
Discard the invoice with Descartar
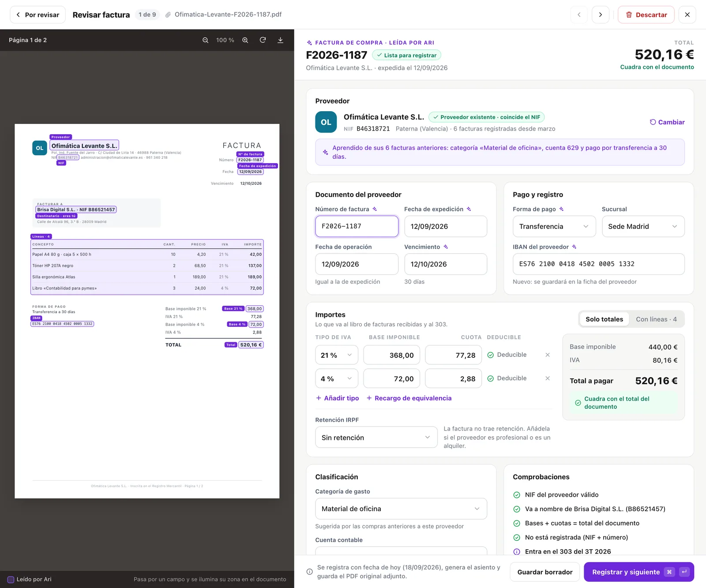[x=646, y=15]
